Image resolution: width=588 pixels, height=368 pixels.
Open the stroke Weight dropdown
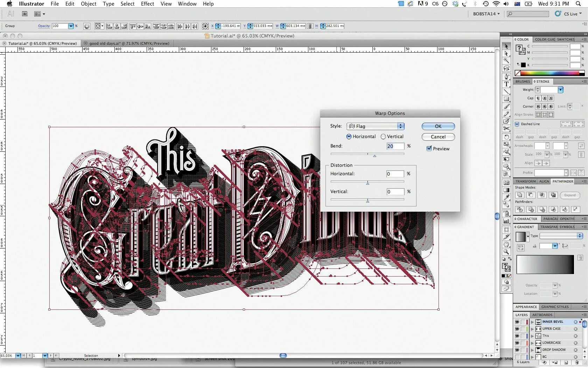click(560, 90)
